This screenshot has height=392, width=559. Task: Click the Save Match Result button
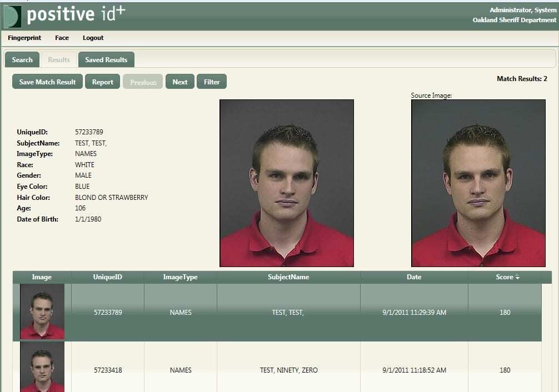(x=47, y=82)
